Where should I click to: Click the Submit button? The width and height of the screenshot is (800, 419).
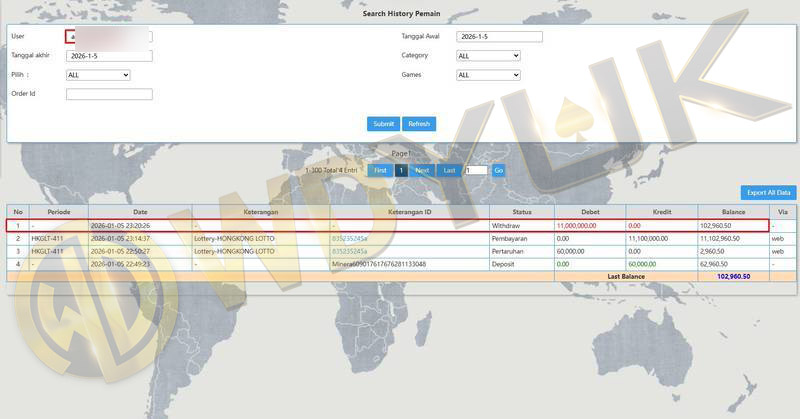point(383,124)
